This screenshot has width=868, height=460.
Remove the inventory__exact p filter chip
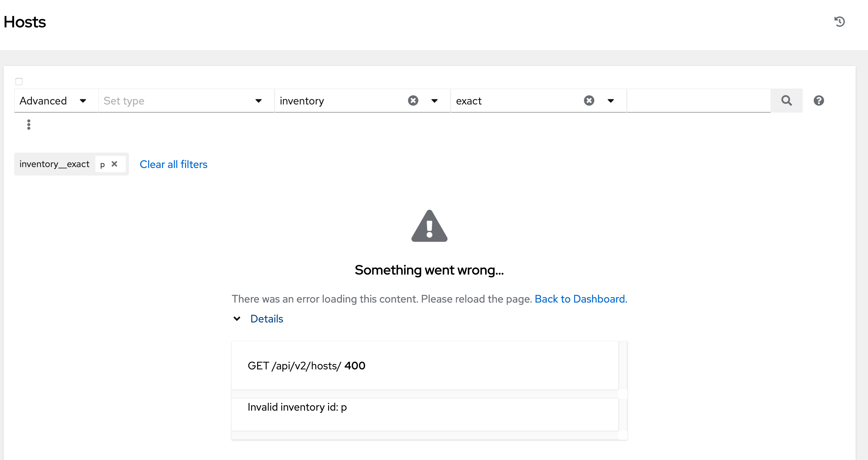(x=114, y=164)
